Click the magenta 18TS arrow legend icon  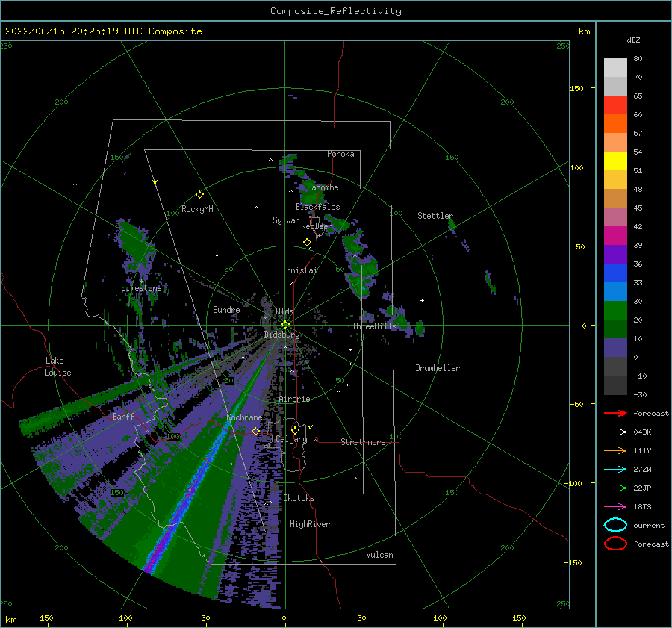pyautogui.click(x=615, y=506)
